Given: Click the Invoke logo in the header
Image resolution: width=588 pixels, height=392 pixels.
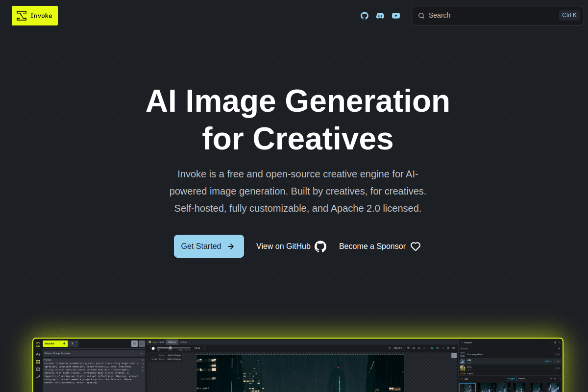Looking at the screenshot, I should [35, 16].
